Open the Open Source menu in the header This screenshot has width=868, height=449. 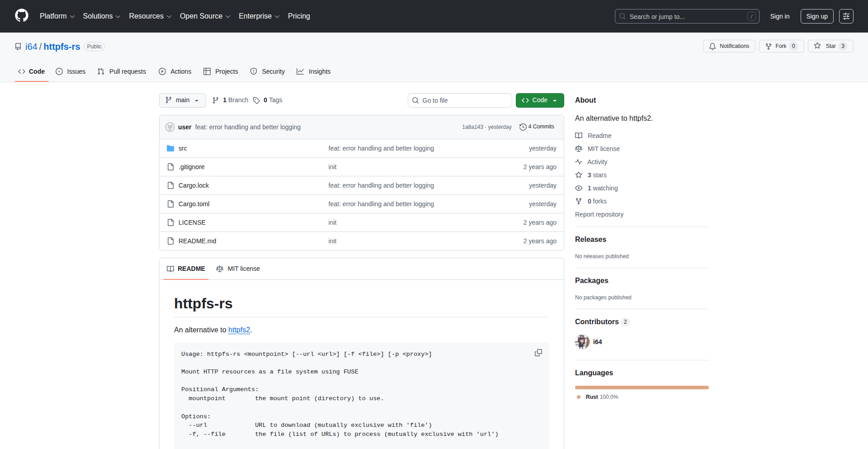point(204,16)
